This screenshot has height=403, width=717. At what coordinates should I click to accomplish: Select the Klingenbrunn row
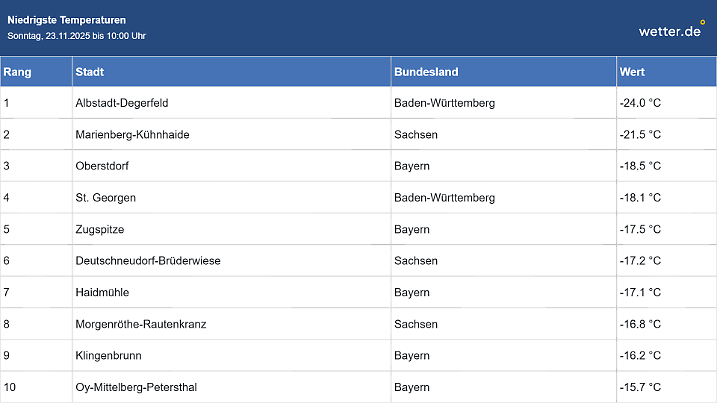click(106, 355)
